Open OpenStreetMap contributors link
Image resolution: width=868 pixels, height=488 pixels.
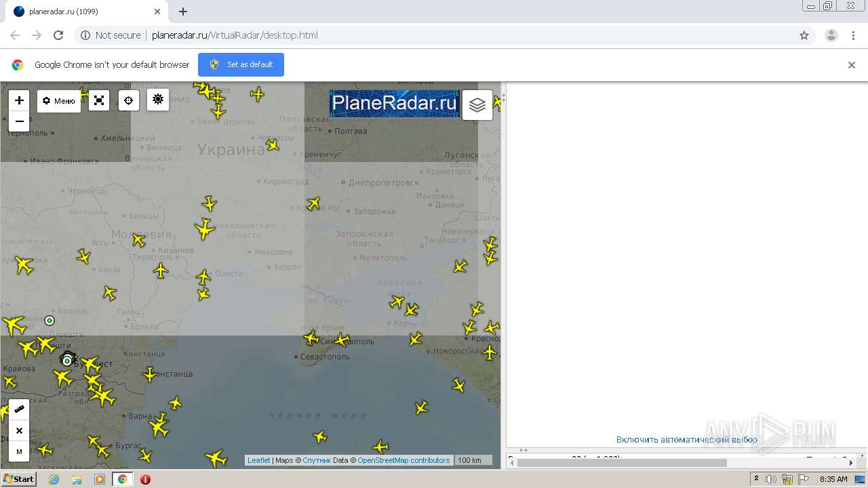pos(403,460)
